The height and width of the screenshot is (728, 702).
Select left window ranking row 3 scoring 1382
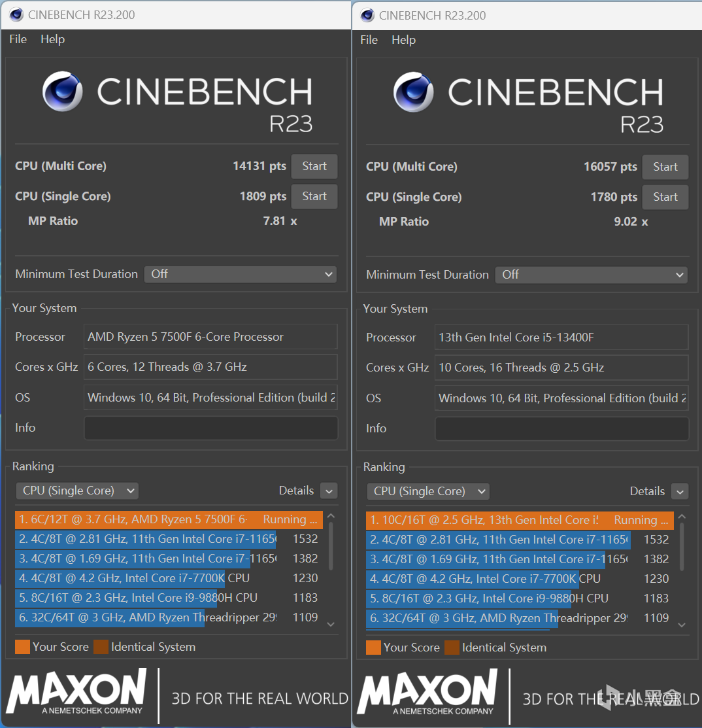[x=169, y=559]
